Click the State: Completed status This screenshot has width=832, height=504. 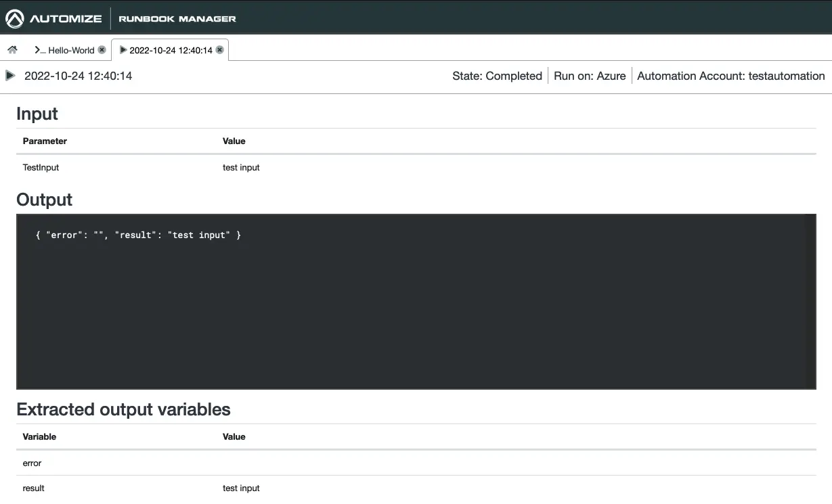coord(497,76)
